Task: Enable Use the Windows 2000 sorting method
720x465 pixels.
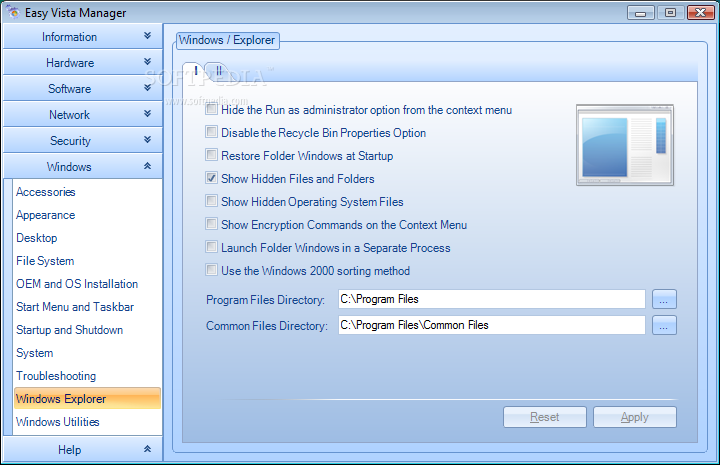Action: [x=211, y=270]
